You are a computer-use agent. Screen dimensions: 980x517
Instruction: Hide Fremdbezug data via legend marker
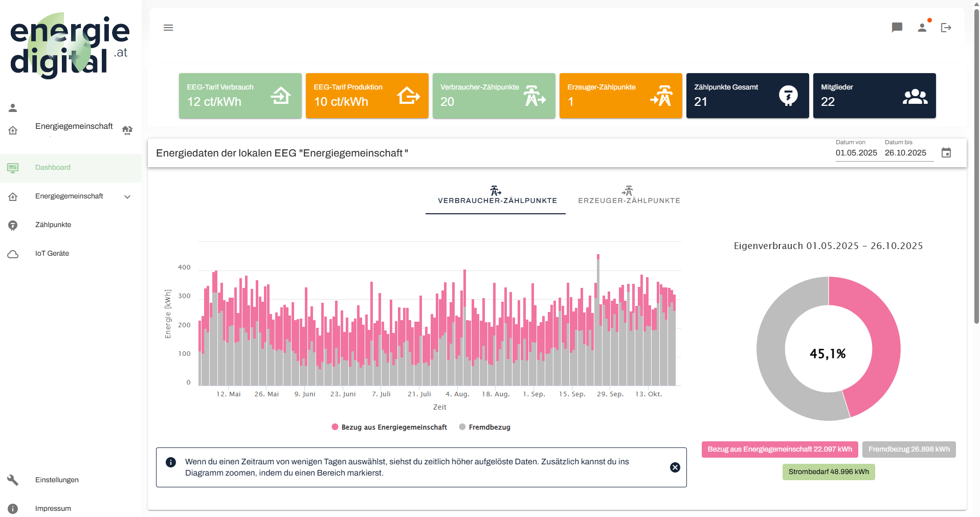tap(463, 427)
